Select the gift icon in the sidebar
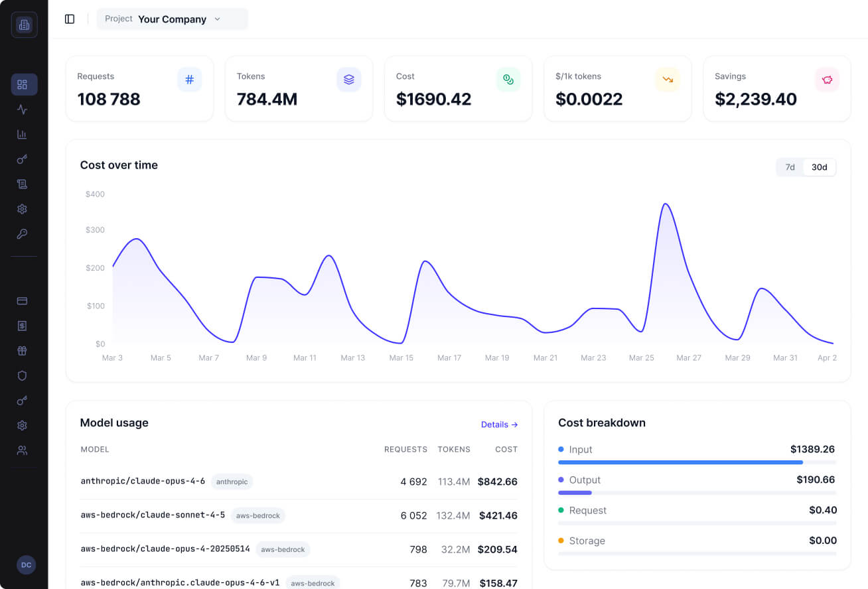This screenshot has height=589, width=868. pyautogui.click(x=22, y=350)
